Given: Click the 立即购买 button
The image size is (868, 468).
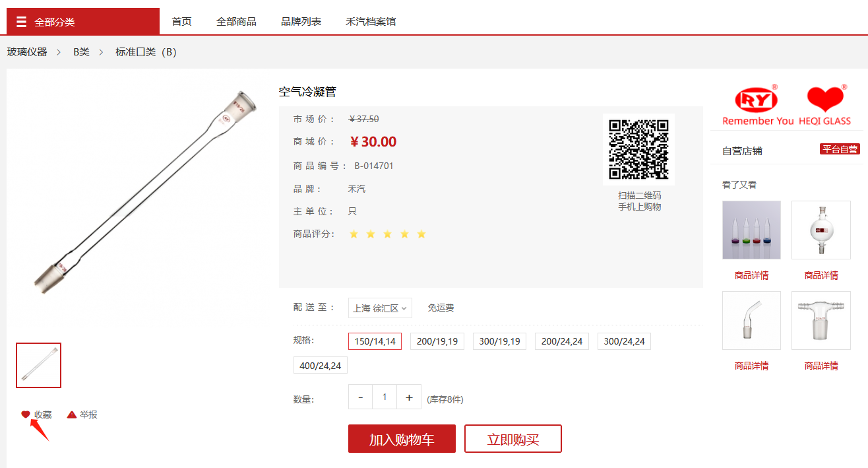Looking at the screenshot, I should click(512, 439).
